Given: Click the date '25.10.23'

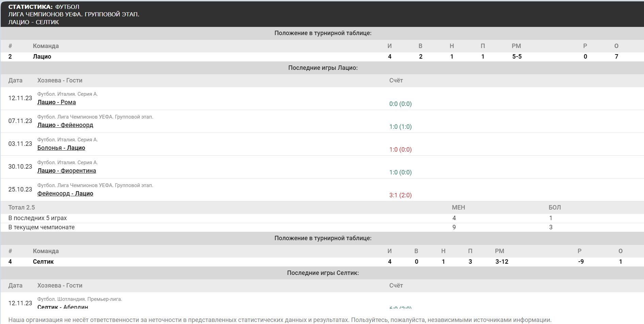Looking at the screenshot, I should 20,189.
